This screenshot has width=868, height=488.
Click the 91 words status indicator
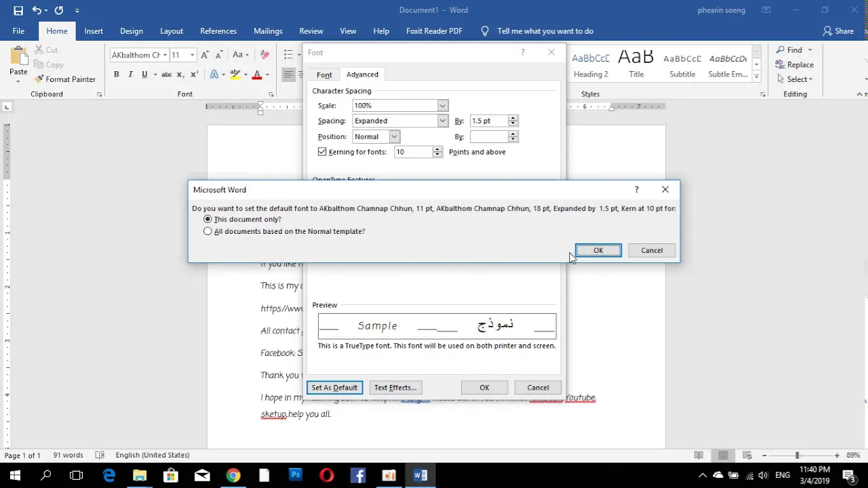pos(68,455)
